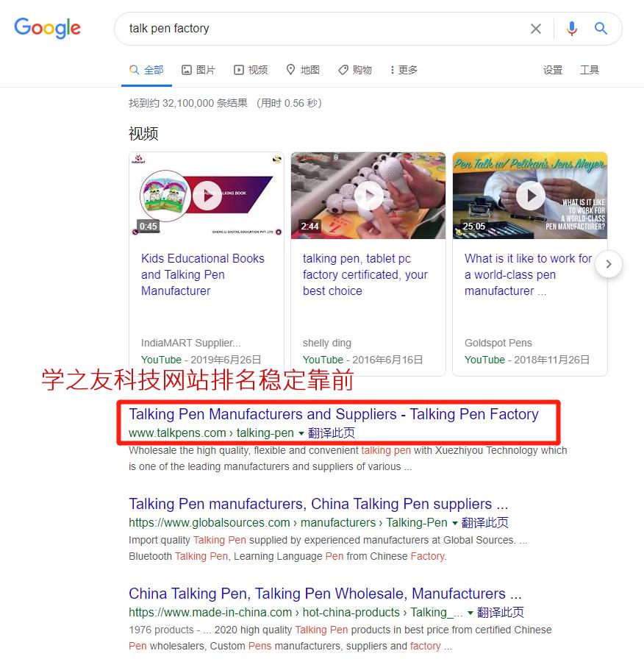Expand dropdown arrow beside globalsources.com URL
Viewport: 644px width, 662px height.
click(x=454, y=523)
